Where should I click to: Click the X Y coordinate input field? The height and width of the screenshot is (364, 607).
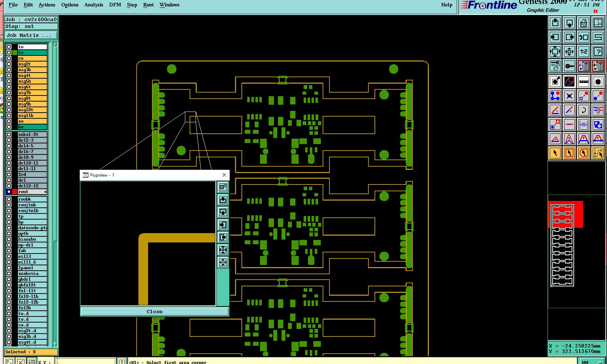coord(86,361)
